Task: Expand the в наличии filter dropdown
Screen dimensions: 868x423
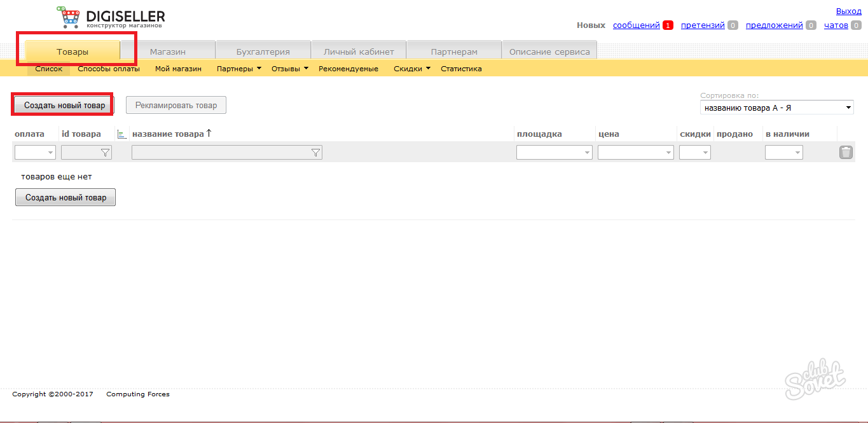Action: (x=783, y=153)
